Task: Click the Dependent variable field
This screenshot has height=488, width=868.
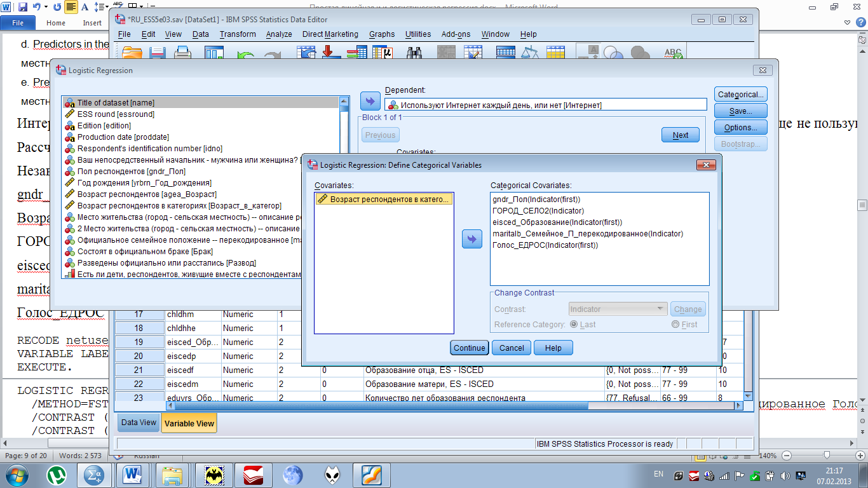Action: click(x=546, y=105)
